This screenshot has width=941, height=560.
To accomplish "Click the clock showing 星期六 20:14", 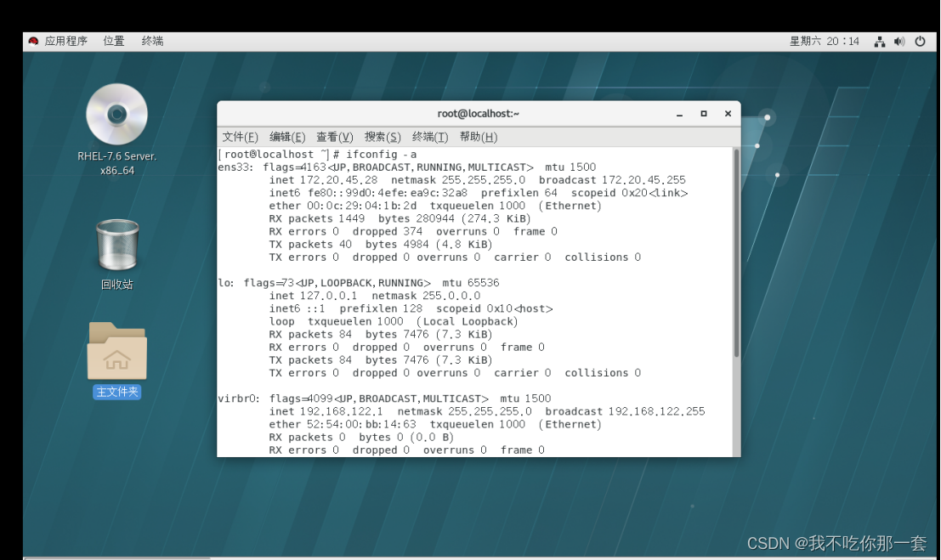I will [x=824, y=42].
